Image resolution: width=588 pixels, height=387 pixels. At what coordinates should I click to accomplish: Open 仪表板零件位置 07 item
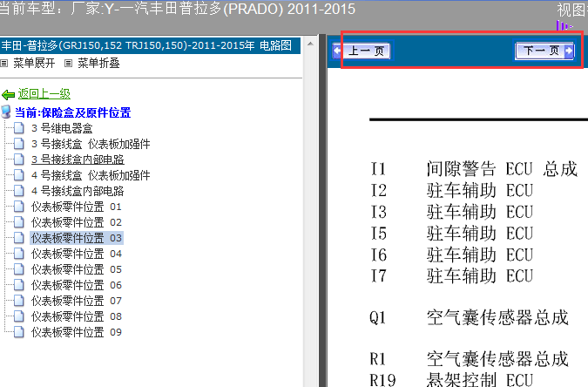[x=77, y=301]
